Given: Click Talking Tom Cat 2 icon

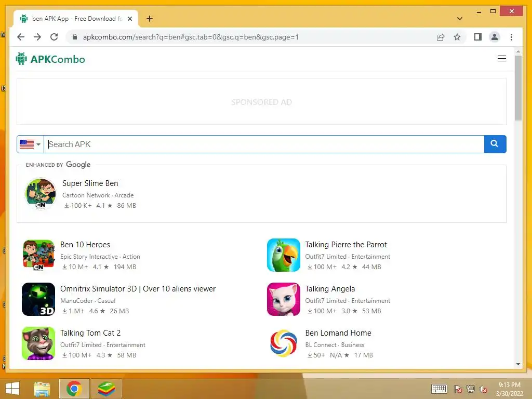Looking at the screenshot, I should point(38,343).
